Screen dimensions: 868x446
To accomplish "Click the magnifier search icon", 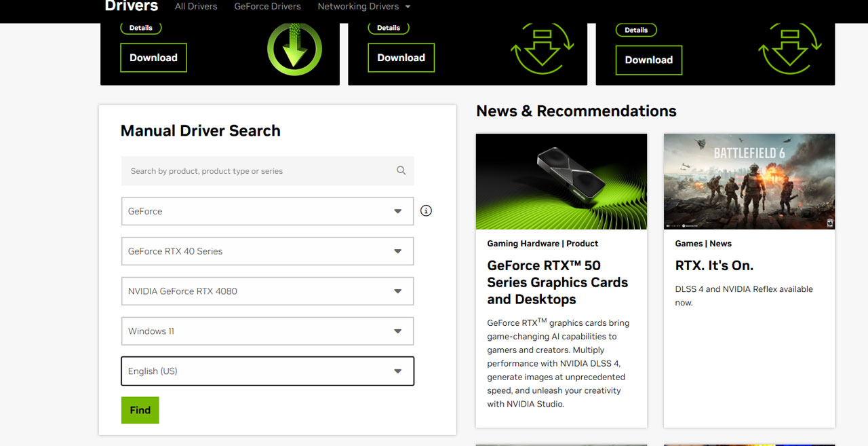I will tap(401, 171).
